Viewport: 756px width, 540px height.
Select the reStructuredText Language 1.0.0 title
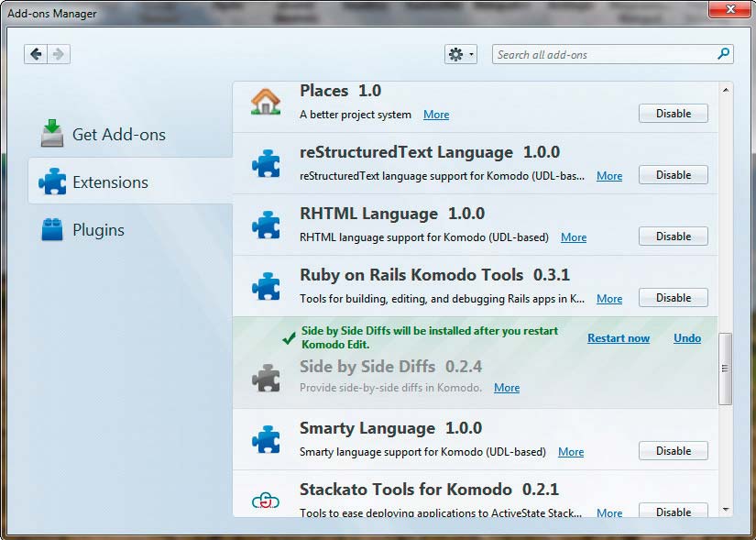[x=430, y=152]
